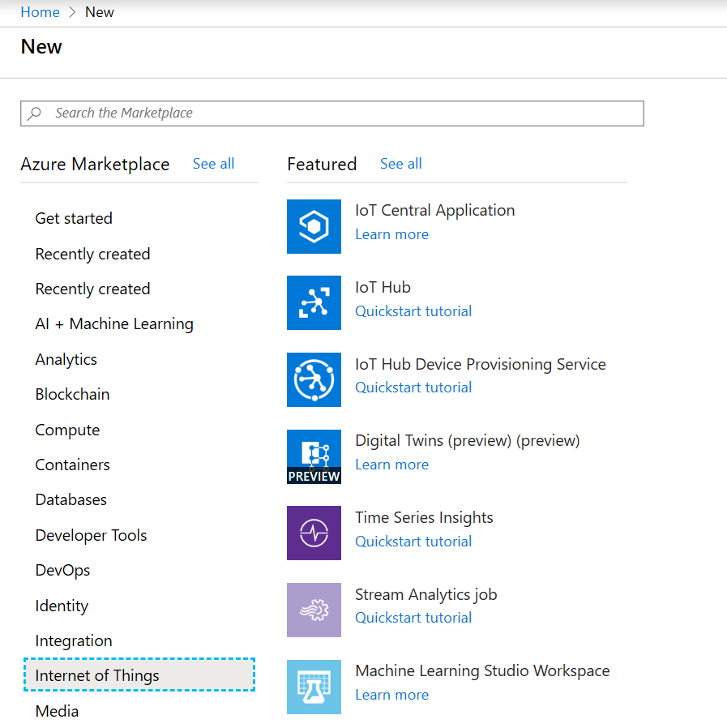Click the Time Series Insights title
The height and width of the screenshot is (728, 727).
(x=424, y=518)
